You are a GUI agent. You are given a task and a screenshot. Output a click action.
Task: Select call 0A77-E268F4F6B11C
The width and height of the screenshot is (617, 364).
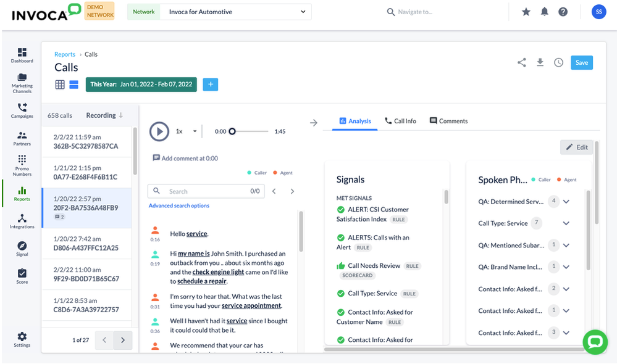tap(86, 173)
